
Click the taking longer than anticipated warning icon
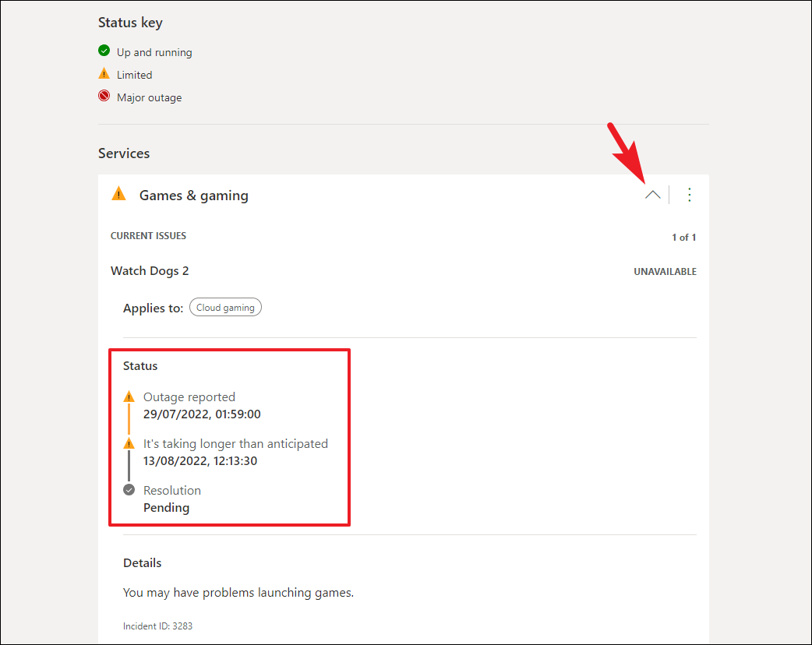tap(129, 443)
